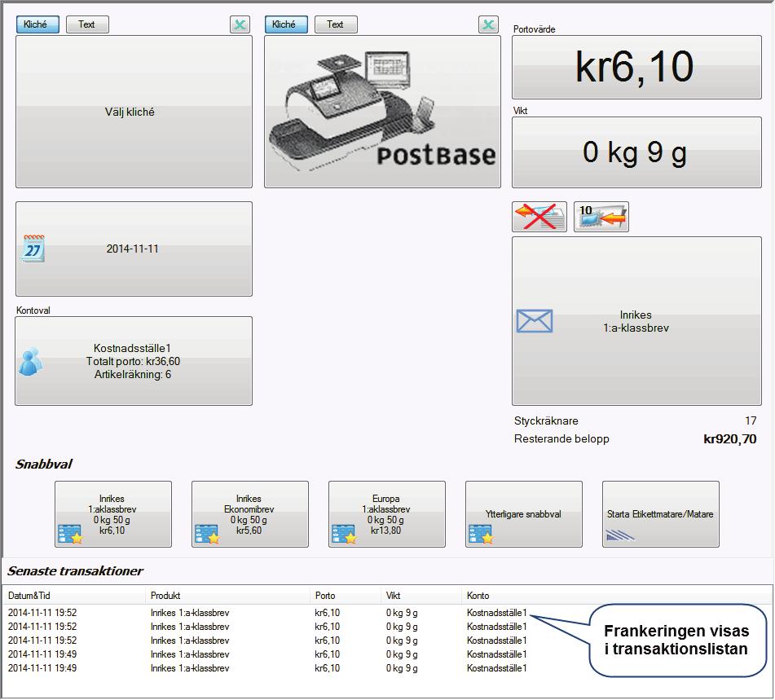
Task: Click the Portovärde kr6,10 display
Action: (x=636, y=68)
